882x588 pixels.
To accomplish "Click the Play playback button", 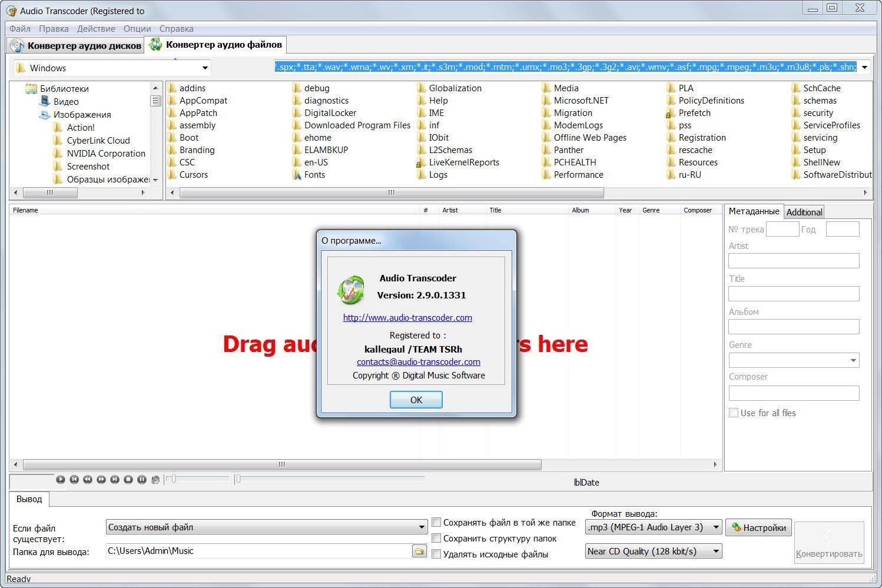I will click(60, 480).
